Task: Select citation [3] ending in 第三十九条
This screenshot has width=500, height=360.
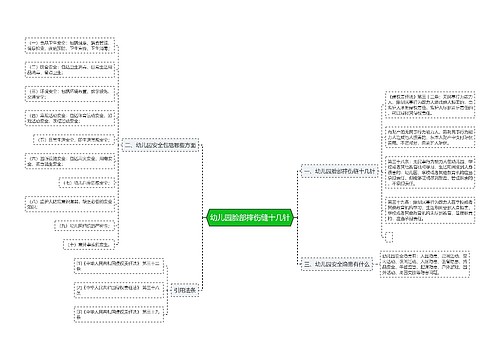Action: point(119,314)
